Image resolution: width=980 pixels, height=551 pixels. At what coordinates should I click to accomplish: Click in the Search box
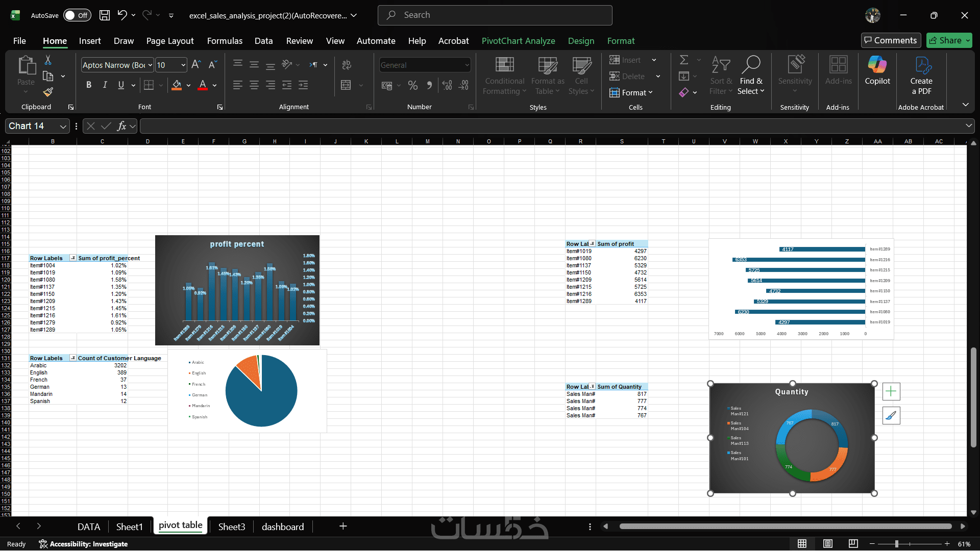[x=495, y=15]
